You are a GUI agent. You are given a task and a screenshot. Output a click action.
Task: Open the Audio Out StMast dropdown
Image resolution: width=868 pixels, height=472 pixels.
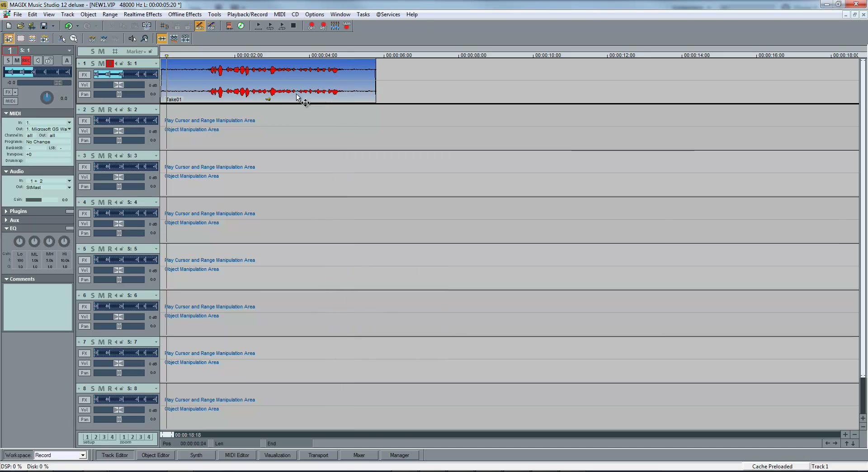69,187
